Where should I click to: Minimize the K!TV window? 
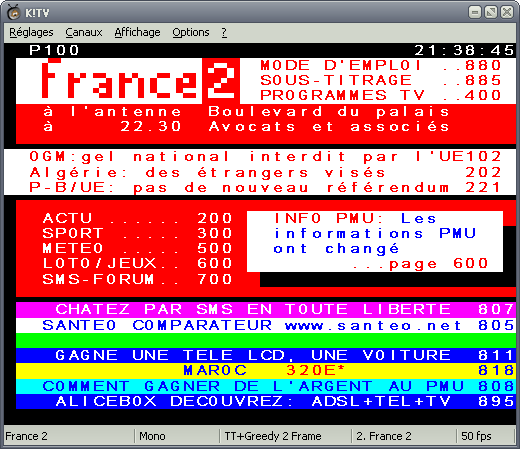pos(475,12)
